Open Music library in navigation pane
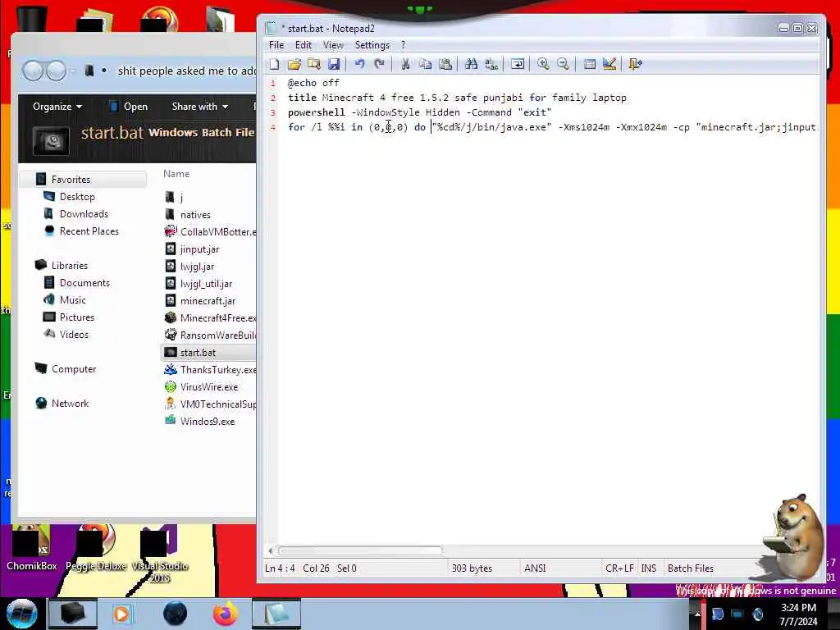The image size is (840, 630). [72, 300]
